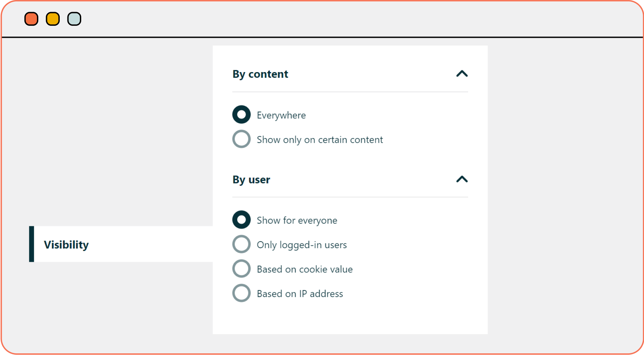Collapse the By content section chevron

click(x=462, y=74)
